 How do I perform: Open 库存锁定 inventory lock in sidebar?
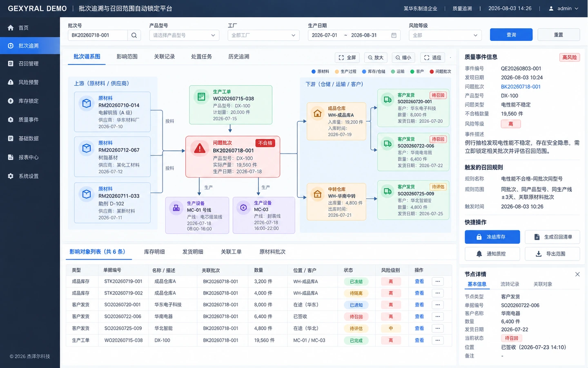pos(30,101)
